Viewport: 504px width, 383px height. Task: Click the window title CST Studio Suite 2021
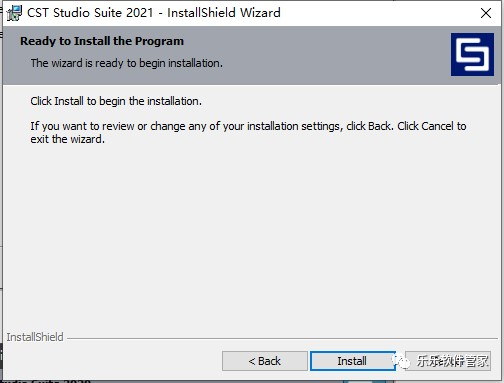90,13
